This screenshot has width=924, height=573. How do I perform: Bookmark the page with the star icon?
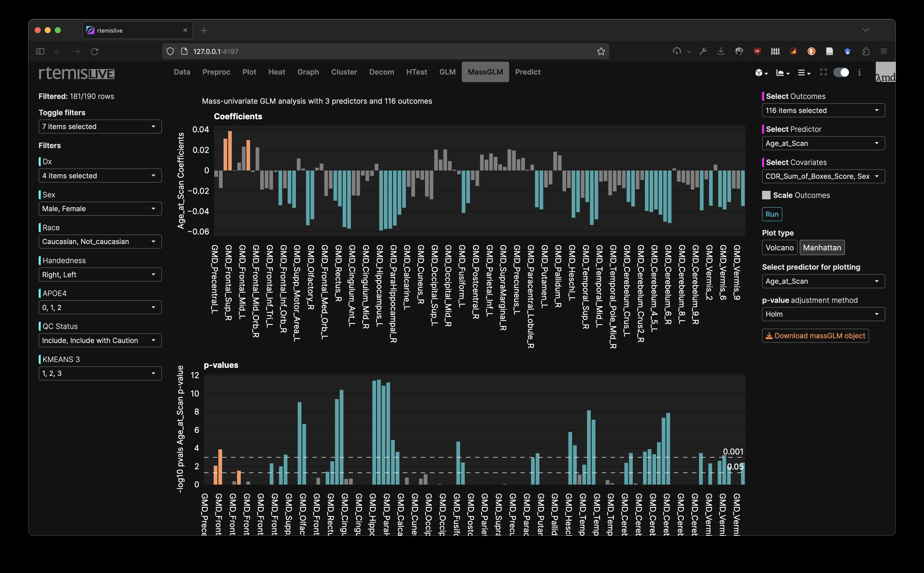pyautogui.click(x=601, y=51)
